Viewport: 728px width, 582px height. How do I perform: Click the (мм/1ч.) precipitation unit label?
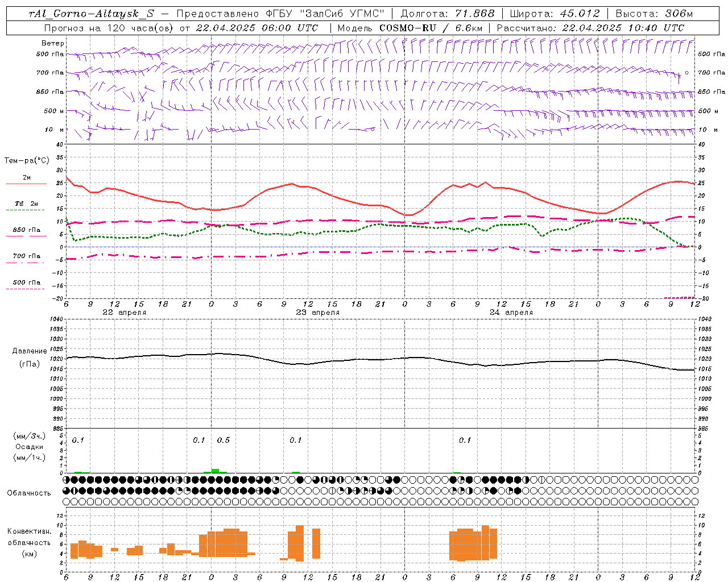pos(30,458)
